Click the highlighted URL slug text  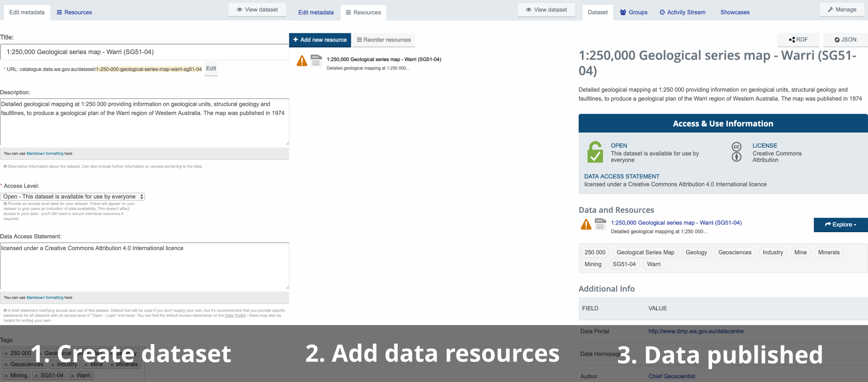[x=149, y=69]
